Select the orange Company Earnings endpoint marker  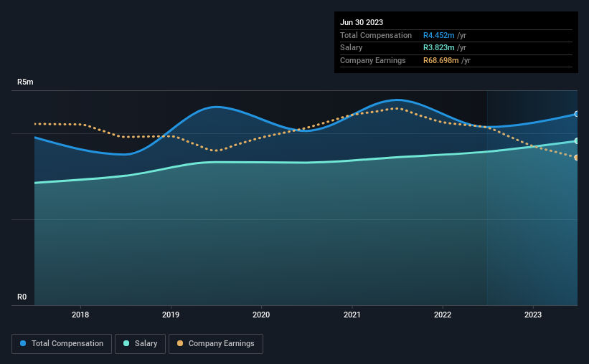(x=577, y=158)
